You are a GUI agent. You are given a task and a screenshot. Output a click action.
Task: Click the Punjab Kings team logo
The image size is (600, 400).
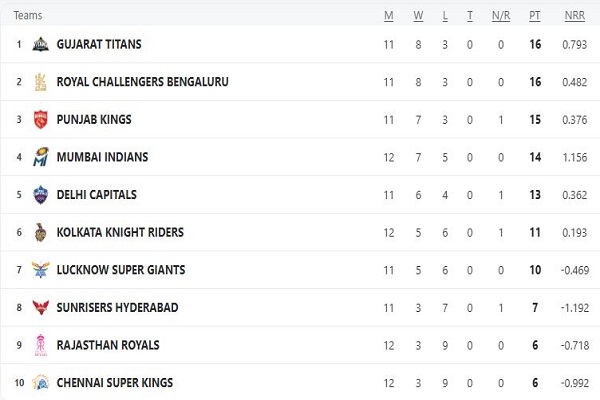point(41,119)
